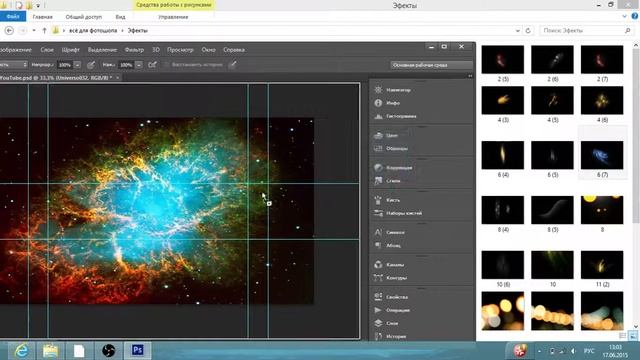Open Главная ribbon tab in Explorer
This screenshot has height=360, width=640.
click(x=42, y=17)
